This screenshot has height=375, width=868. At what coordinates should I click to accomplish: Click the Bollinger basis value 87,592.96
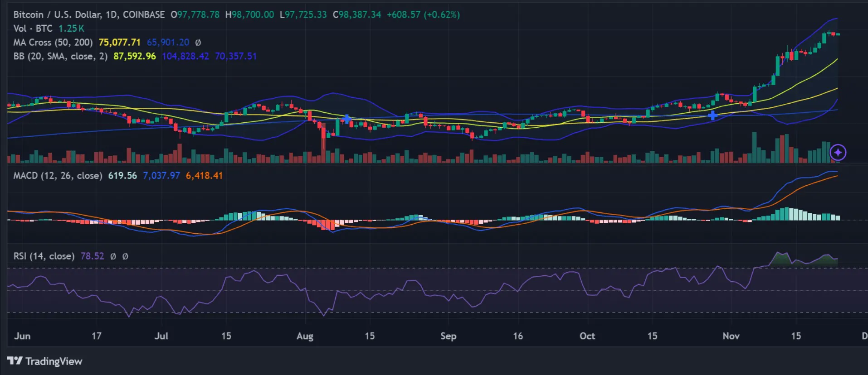(x=135, y=56)
